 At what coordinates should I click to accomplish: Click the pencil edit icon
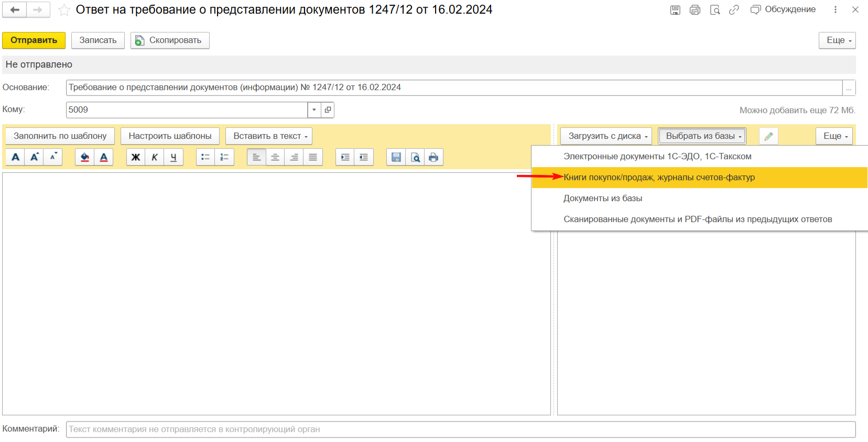(x=768, y=136)
